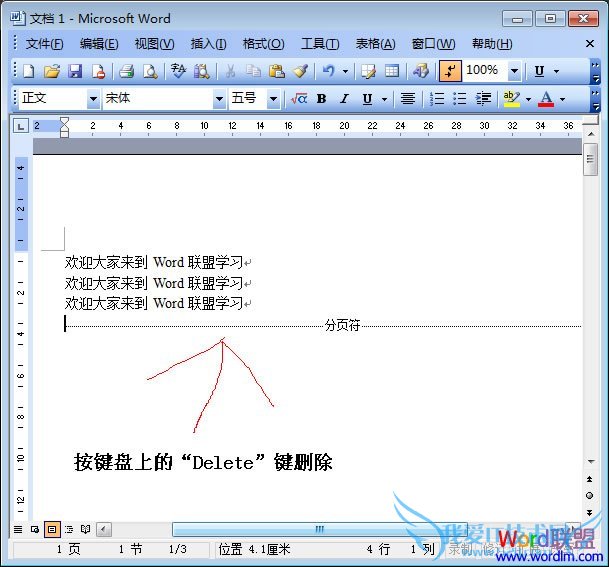Viewport: 609px width, 567px height.
Task: Insert an equation with the square-root icon
Action: 299,99
